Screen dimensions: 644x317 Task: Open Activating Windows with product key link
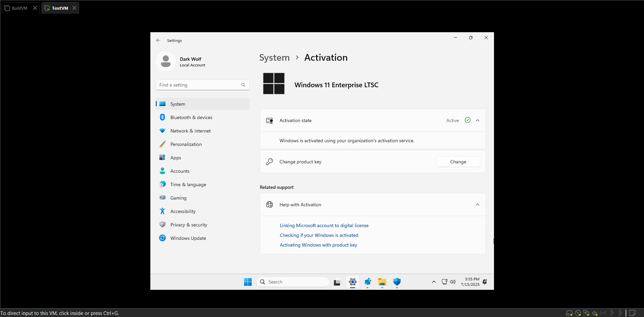(318, 245)
